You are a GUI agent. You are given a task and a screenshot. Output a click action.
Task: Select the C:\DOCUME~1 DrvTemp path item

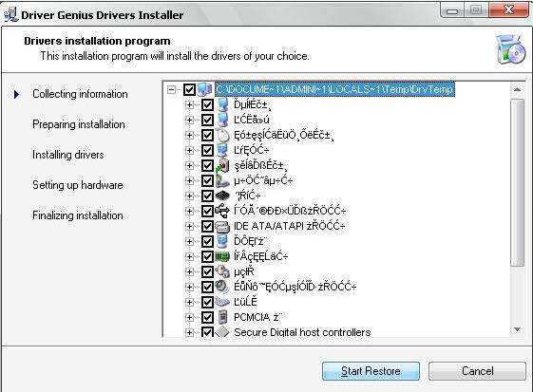click(x=334, y=89)
